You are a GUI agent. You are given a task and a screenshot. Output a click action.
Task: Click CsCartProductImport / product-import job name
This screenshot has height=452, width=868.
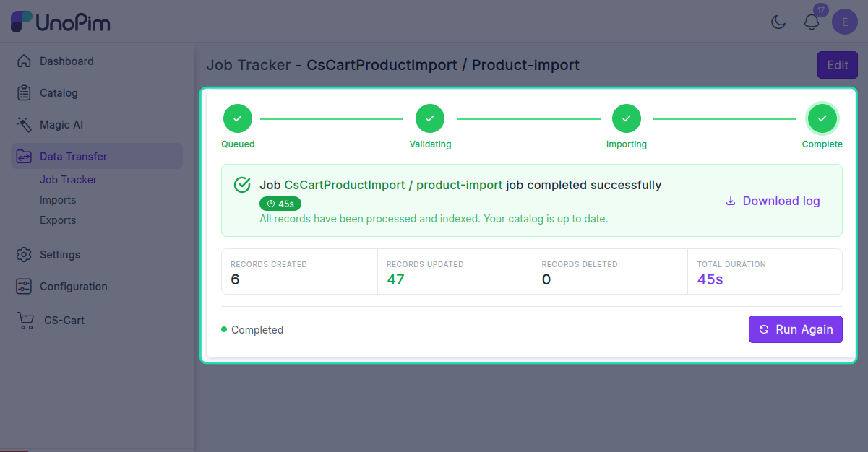click(393, 185)
